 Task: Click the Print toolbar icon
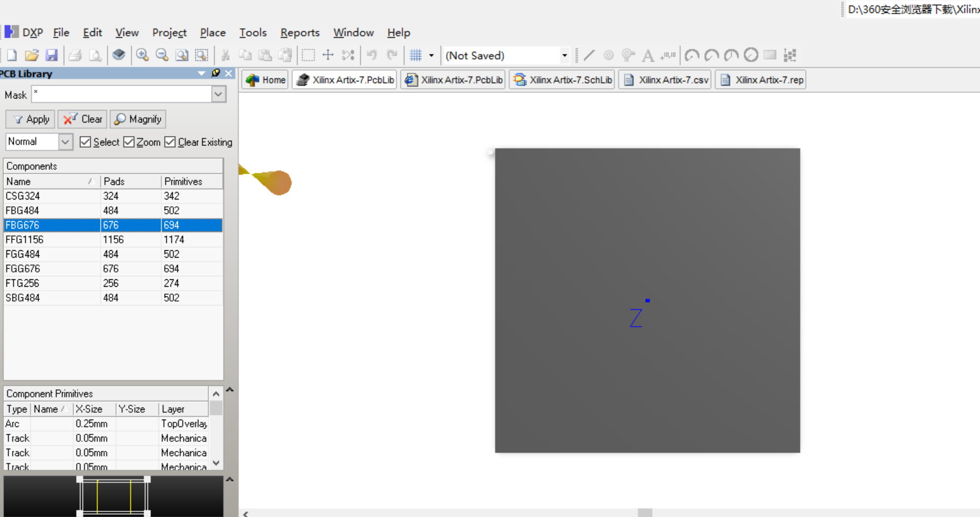[75, 55]
